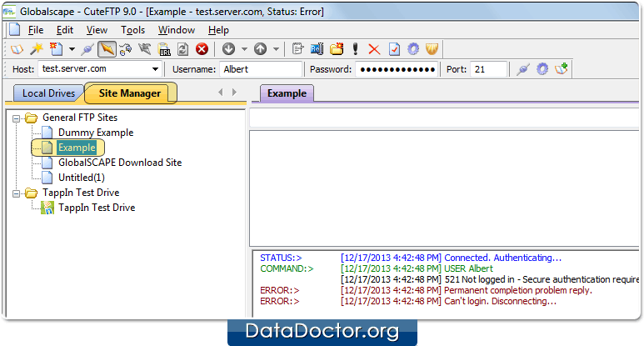Click the 'Permanent completion problem reply.' error line
Screen dimensions: 644x346
518,290
